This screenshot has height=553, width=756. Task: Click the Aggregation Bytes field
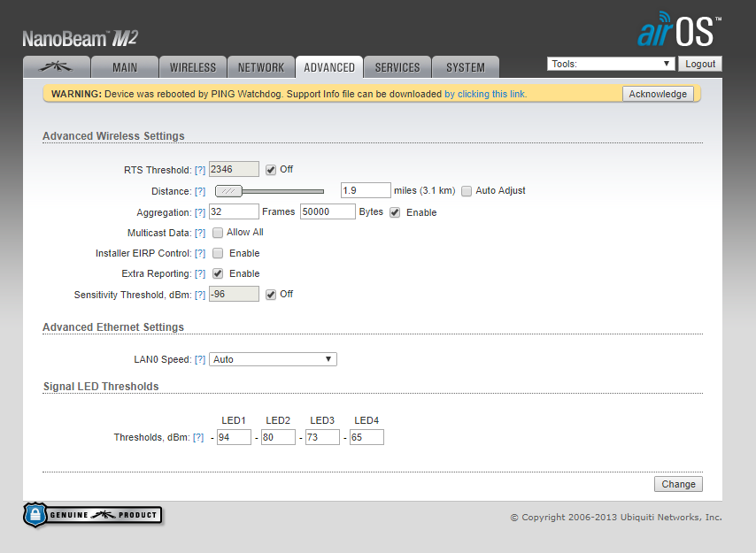click(328, 211)
